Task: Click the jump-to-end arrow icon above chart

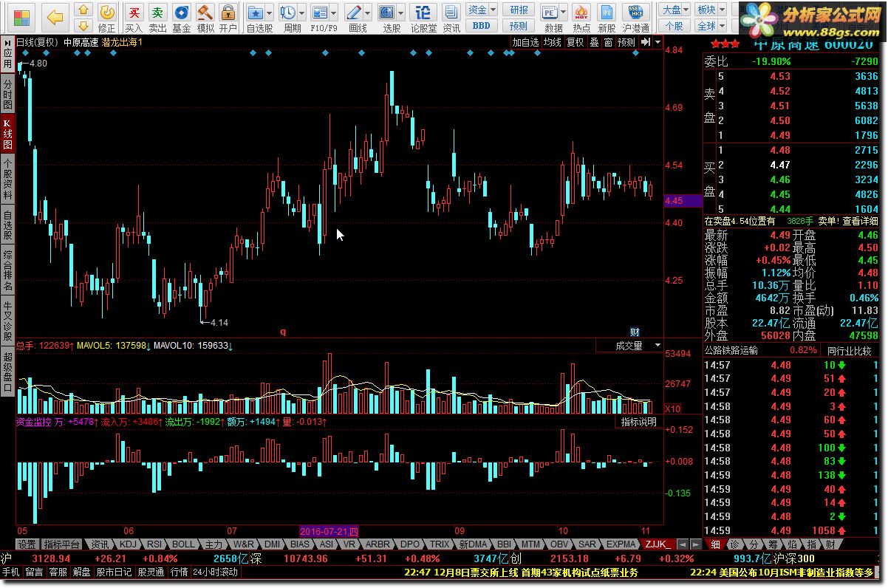Action: (646, 42)
